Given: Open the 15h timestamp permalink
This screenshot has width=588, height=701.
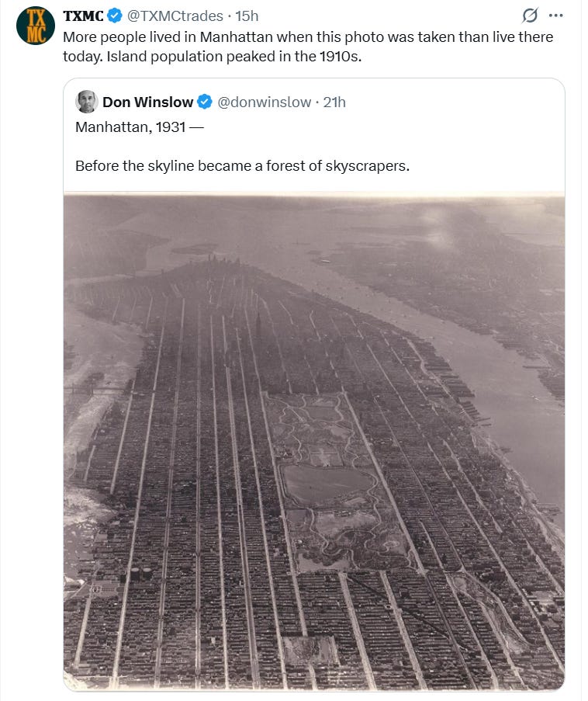Looking at the screenshot, I should [247, 16].
